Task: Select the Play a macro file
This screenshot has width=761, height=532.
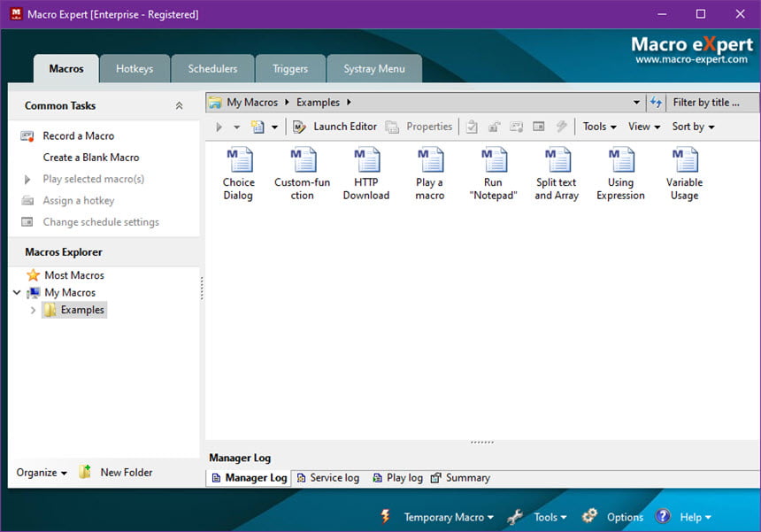Action: 429,173
